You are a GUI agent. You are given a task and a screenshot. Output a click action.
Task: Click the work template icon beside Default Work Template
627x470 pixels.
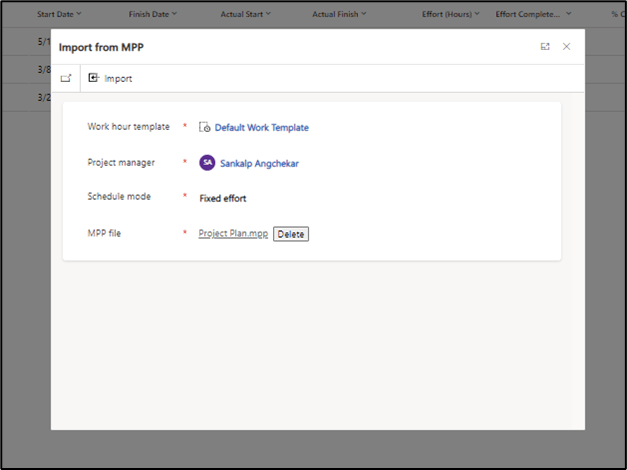coord(205,128)
